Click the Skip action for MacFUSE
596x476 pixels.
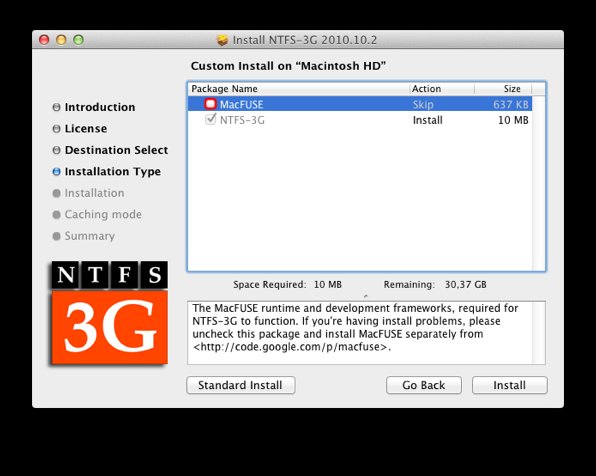[423, 105]
